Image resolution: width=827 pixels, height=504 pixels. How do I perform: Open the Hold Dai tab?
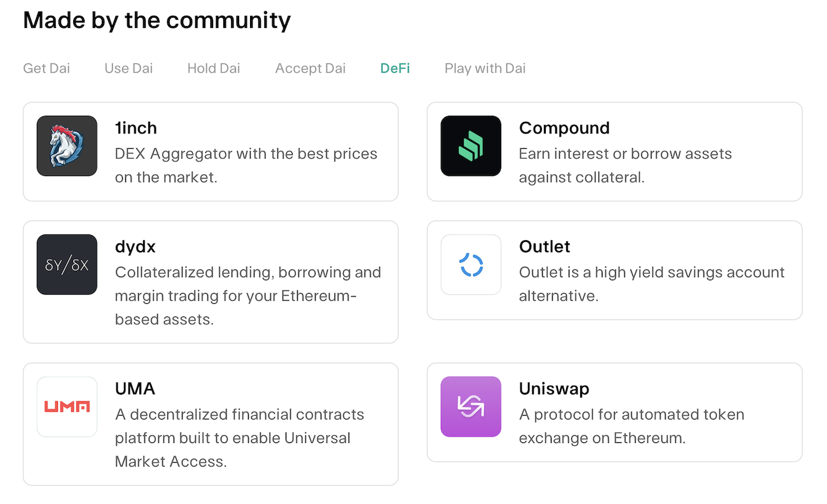pos(214,68)
